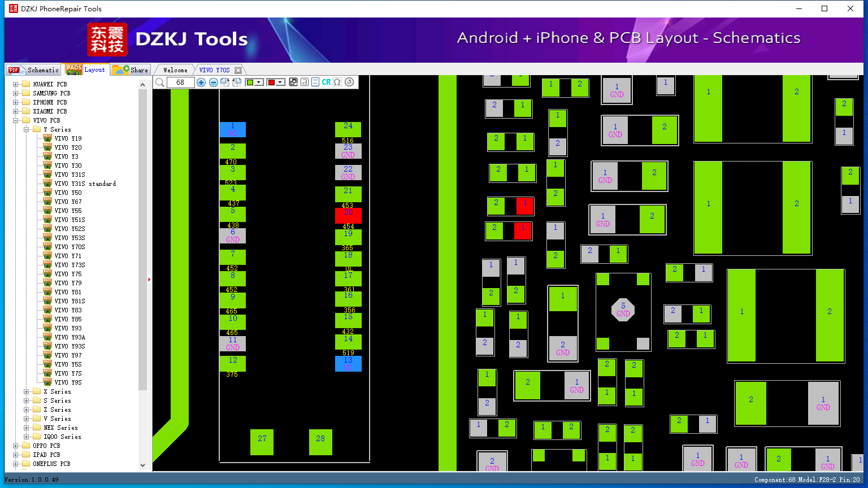The image size is (868, 488).
Task: Open VIVO Y20 layout in the tree
Action: click(x=68, y=147)
